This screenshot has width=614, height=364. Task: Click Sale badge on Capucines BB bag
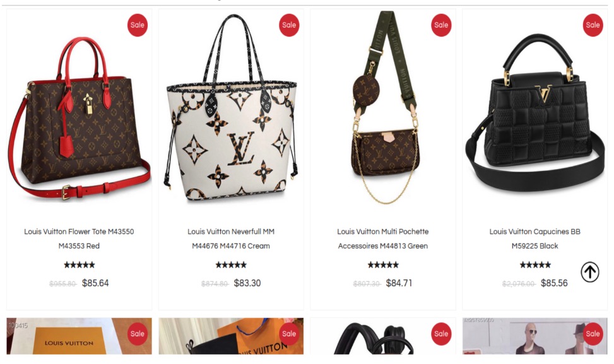(x=593, y=25)
